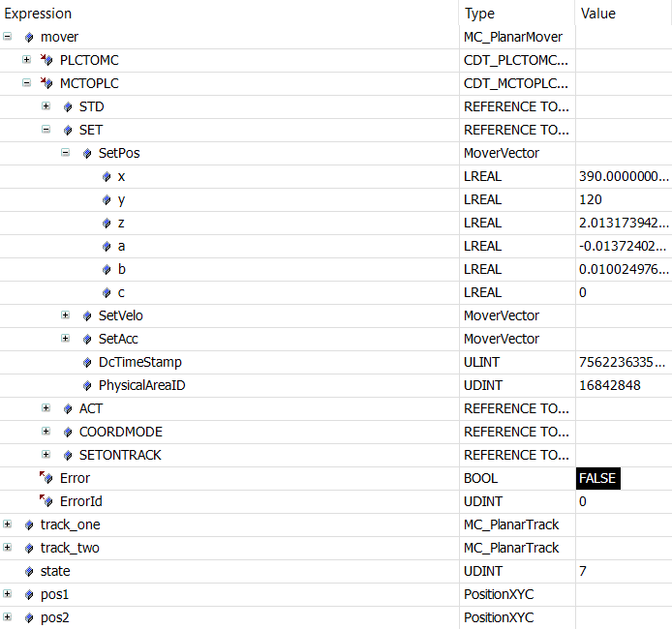This screenshot has height=629, width=672.
Task: Click the PhysicalAreaID variable icon
Action: 87,386
